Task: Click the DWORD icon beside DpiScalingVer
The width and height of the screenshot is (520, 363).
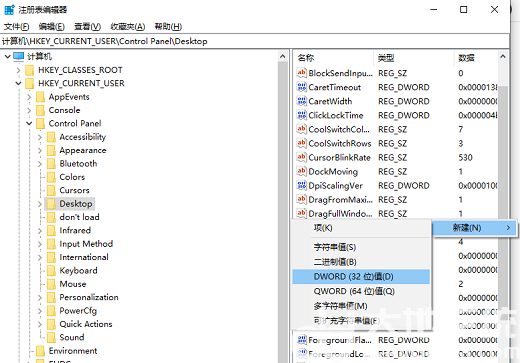Action: click(301, 185)
